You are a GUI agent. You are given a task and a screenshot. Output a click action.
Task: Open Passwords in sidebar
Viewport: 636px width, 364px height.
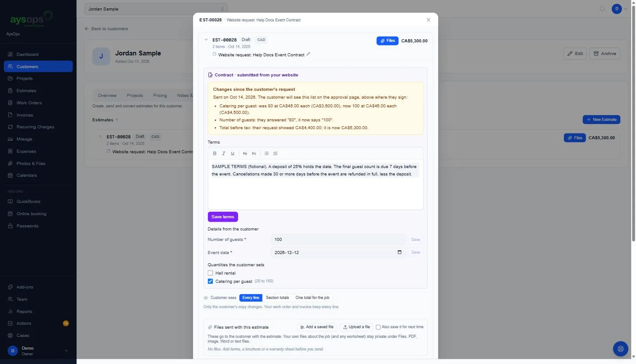38,226
